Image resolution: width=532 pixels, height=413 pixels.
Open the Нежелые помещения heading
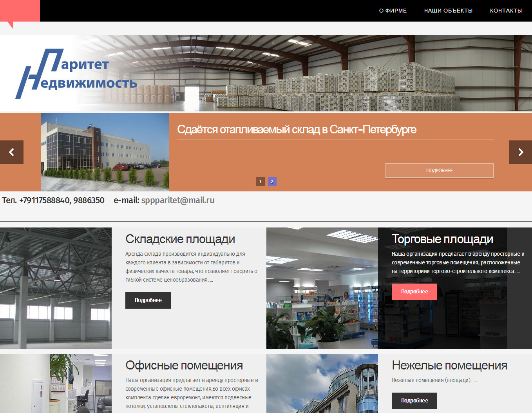[449, 366]
